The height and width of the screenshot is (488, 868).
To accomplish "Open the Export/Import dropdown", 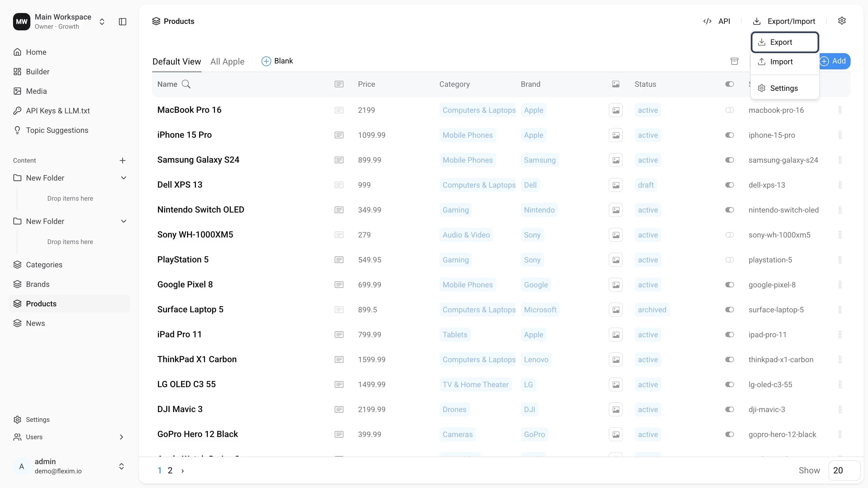I will [784, 21].
